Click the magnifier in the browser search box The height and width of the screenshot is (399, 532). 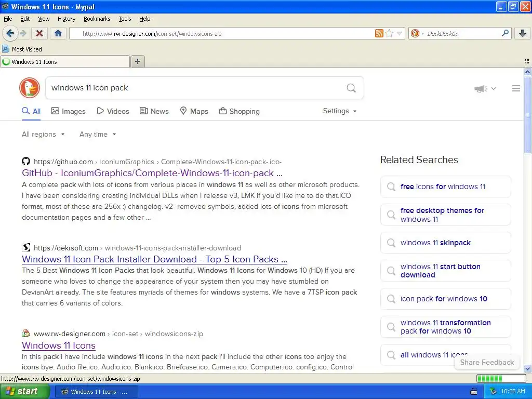[x=505, y=33]
